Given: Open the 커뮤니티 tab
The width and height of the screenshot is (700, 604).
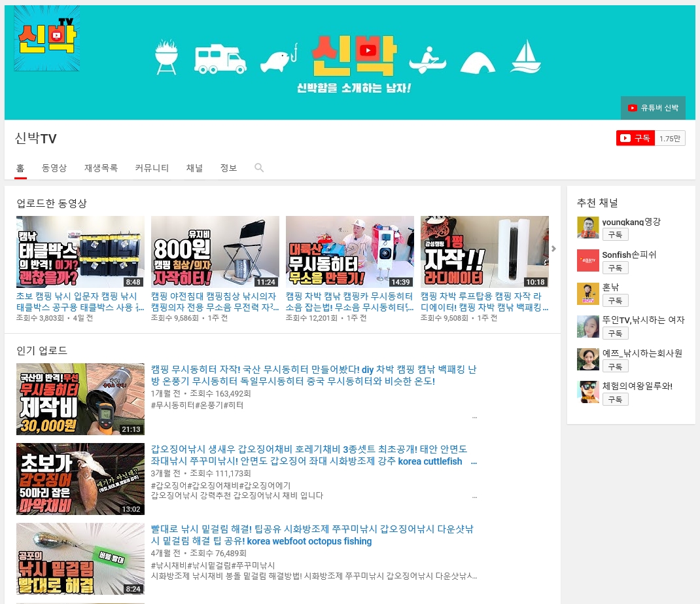Looking at the screenshot, I should (152, 168).
